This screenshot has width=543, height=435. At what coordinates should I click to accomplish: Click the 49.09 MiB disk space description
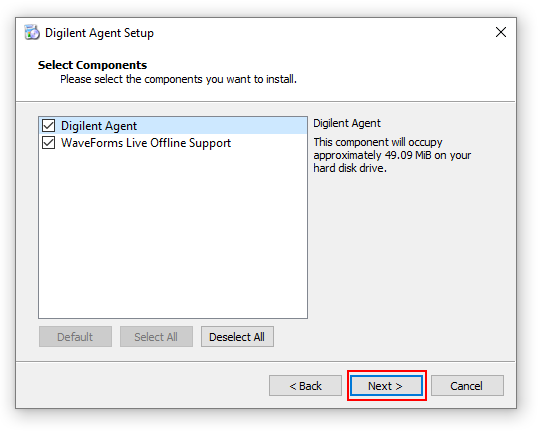(x=392, y=155)
